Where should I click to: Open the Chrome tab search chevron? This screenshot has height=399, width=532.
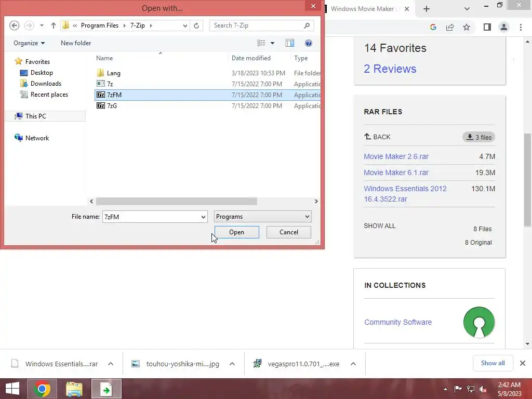(467, 9)
